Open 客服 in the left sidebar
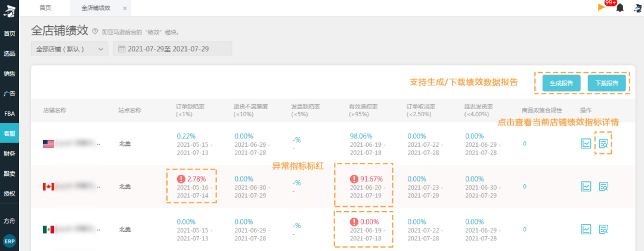Viewport: 644px width, 251px height. [10, 134]
